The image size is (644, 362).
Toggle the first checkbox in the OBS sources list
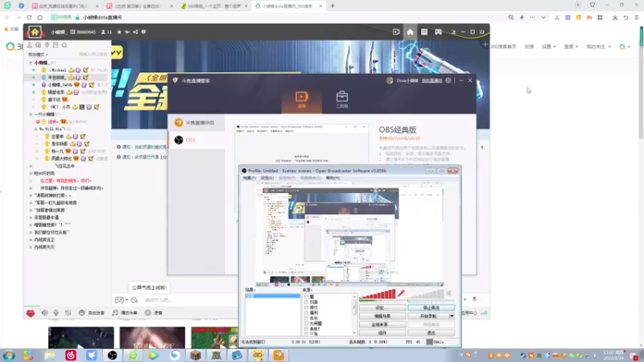click(306, 296)
